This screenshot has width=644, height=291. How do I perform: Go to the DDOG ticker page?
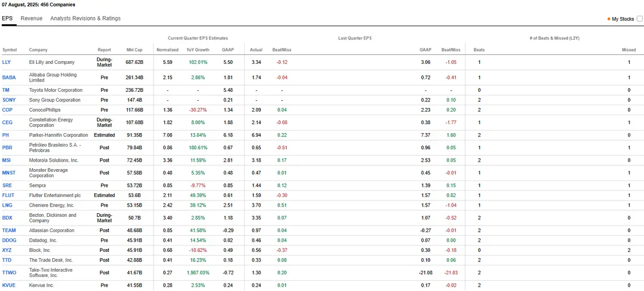click(9, 241)
